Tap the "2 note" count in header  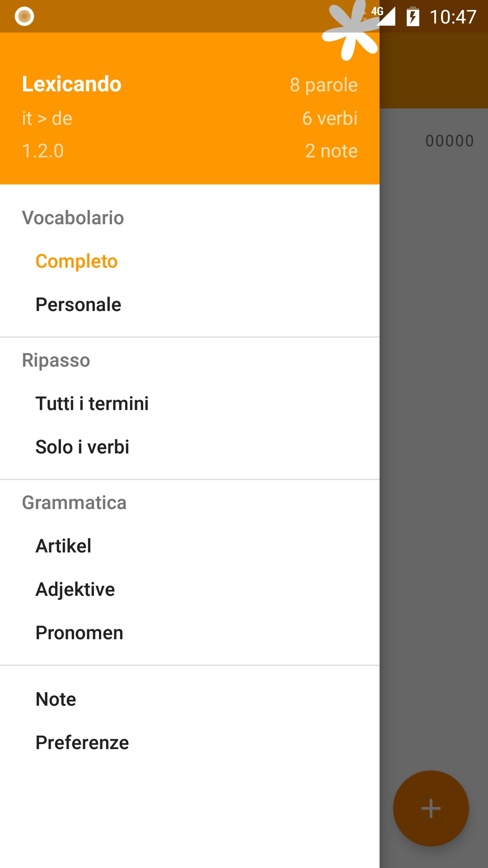331,151
